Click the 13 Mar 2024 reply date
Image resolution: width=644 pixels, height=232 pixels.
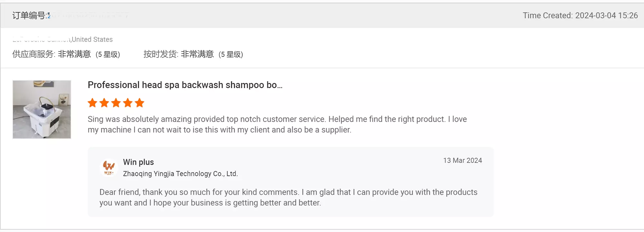(462, 160)
